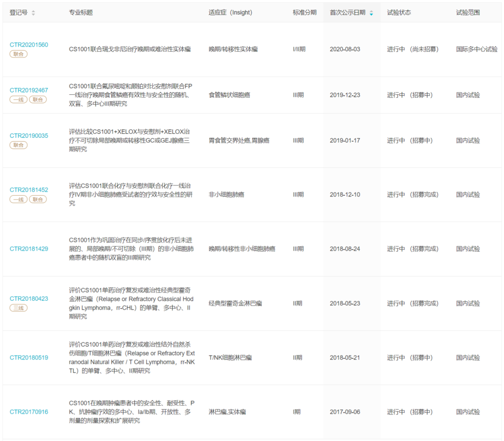Click 一线 tag under CTR20192467
The height and width of the screenshot is (441, 504).
coord(19,100)
